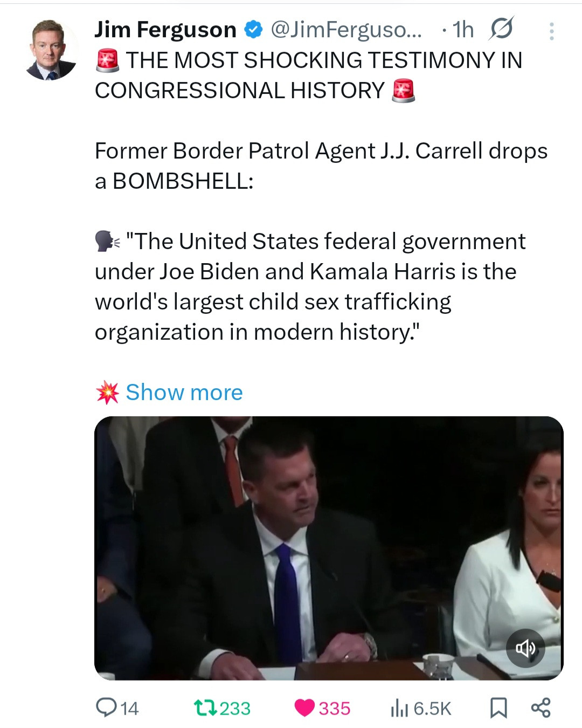This screenshot has height=728, width=582.
Task: Repost using the retweet arrows icon
Action: click(x=205, y=708)
